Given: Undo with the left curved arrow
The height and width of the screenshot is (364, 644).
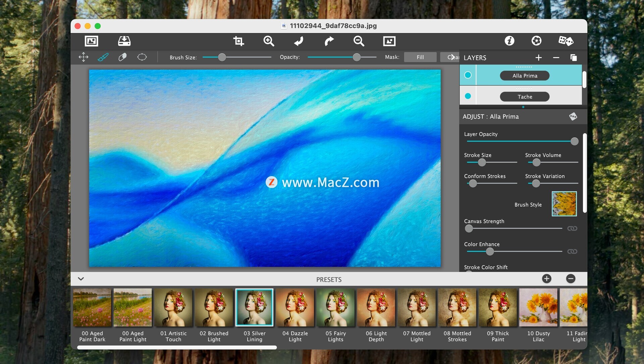Looking at the screenshot, I should coord(299,41).
